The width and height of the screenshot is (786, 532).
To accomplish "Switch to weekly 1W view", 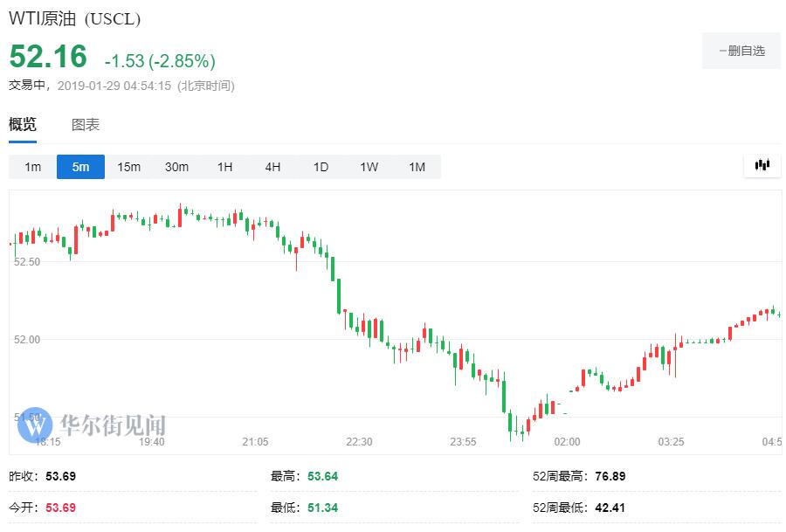I will tap(369, 167).
